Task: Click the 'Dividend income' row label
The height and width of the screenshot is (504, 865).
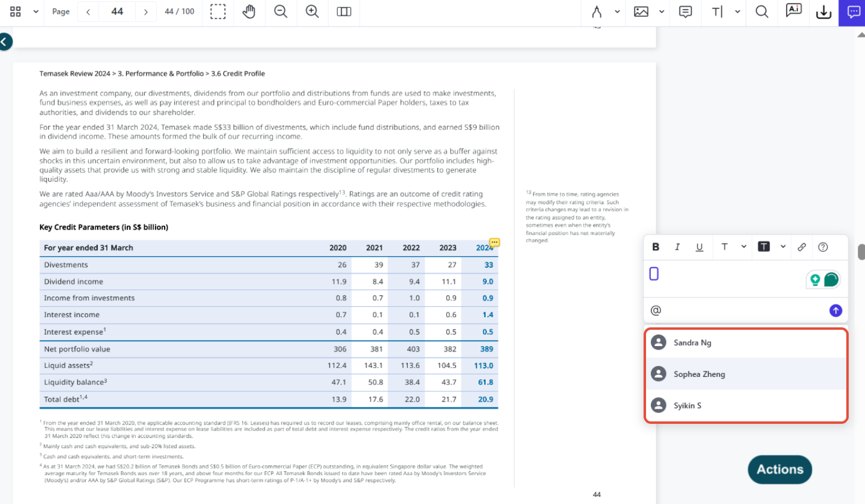Action: [74, 282]
